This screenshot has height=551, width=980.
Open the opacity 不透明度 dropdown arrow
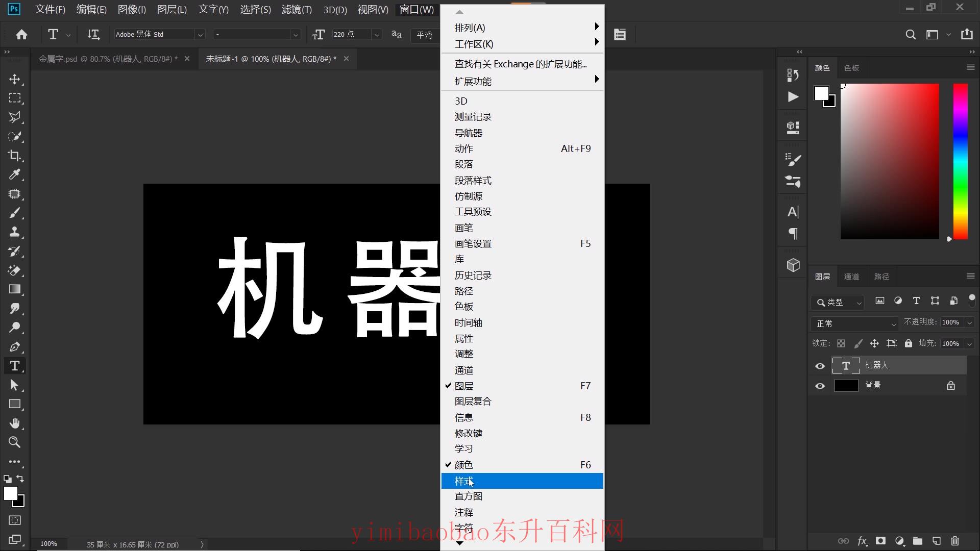tap(969, 322)
